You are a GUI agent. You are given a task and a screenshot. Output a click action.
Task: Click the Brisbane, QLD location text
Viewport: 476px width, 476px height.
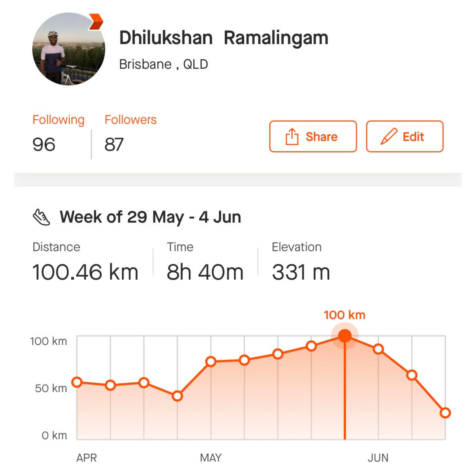tap(163, 64)
